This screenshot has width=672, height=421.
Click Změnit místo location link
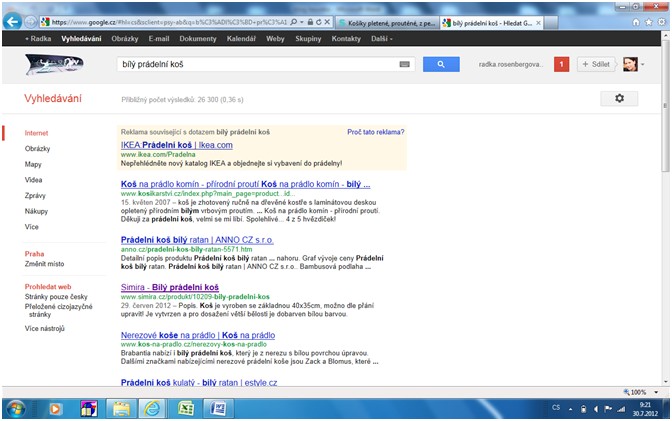point(45,264)
